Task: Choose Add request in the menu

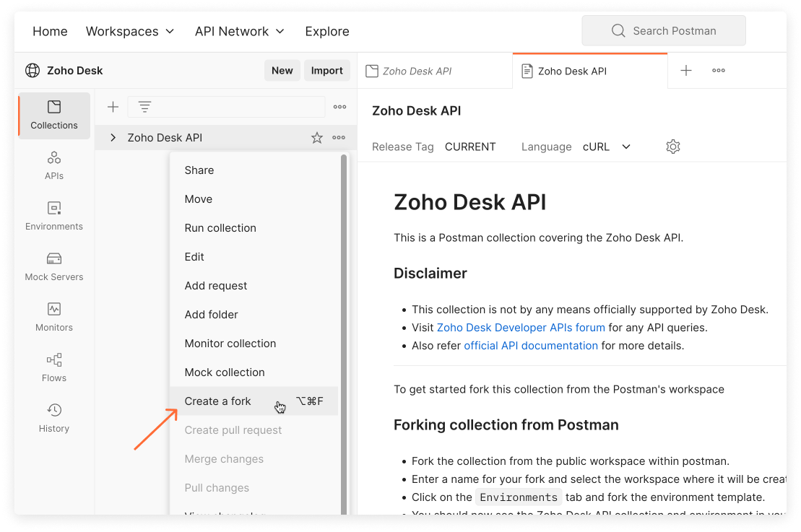Action: click(x=254, y=286)
